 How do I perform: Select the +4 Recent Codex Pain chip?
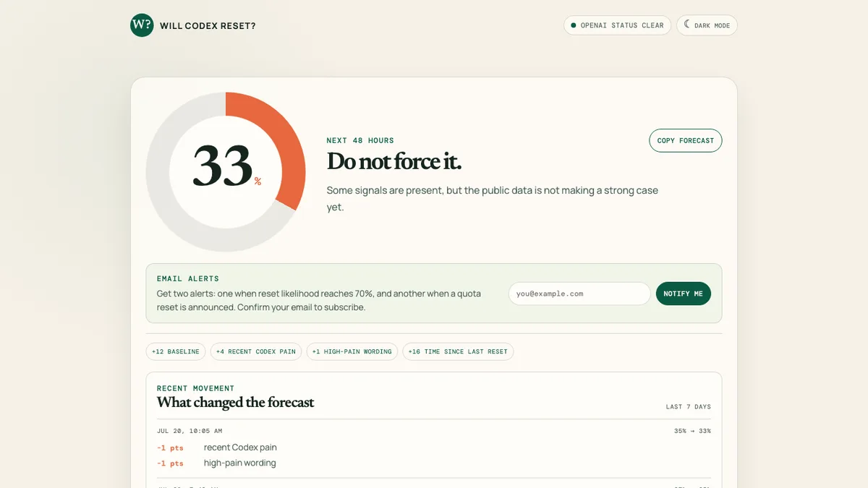pos(256,351)
